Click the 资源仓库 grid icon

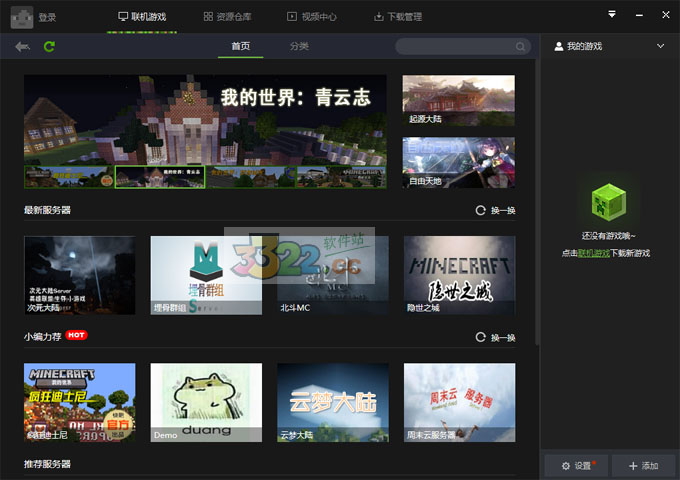[208, 16]
